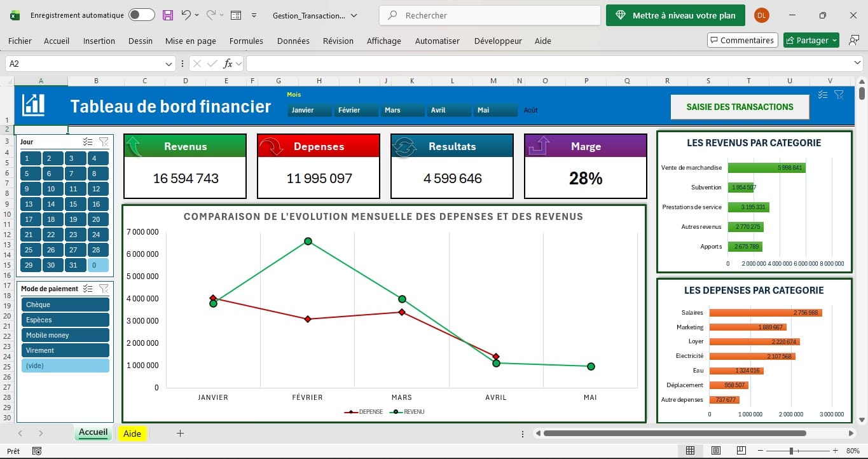The image size is (868, 459).
Task: Open the Commentaires pane button
Action: 743,40
